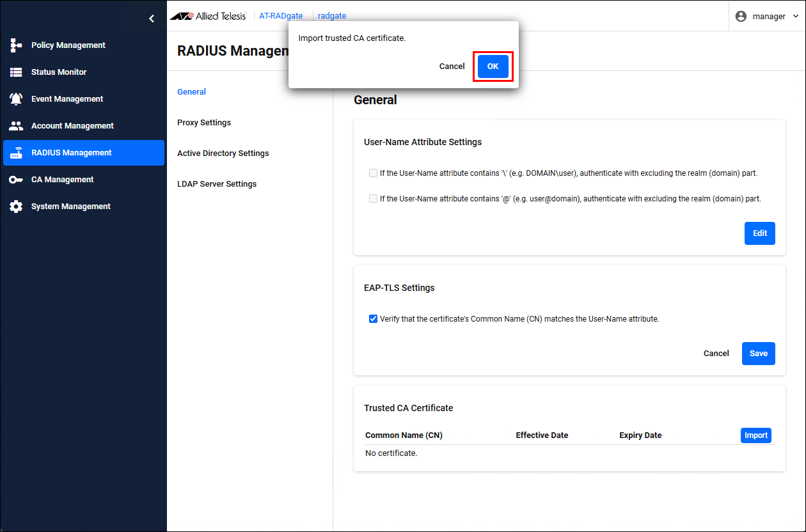Image resolution: width=806 pixels, height=532 pixels.
Task: Go to Proxy Settings
Action: [x=204, y=123]
